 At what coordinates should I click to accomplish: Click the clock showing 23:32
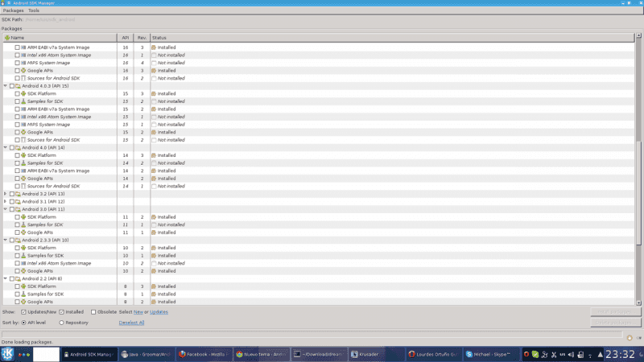pyautogui.click(x=620, y=354)
